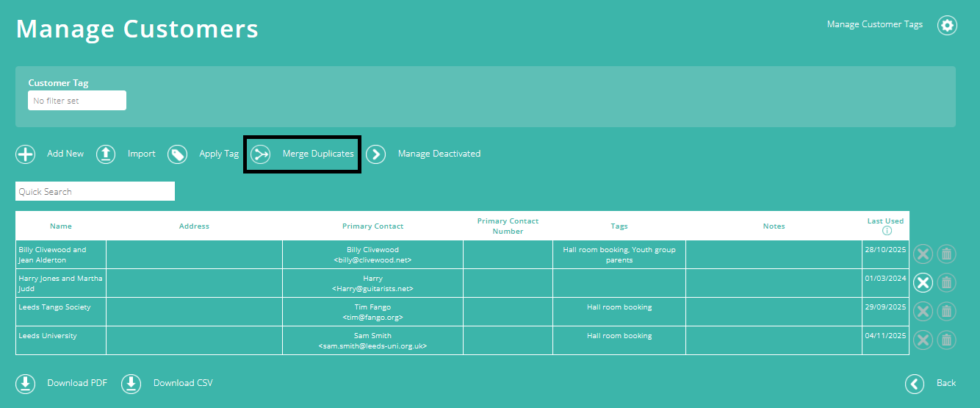Click the Quick Search field

[95, 191]
